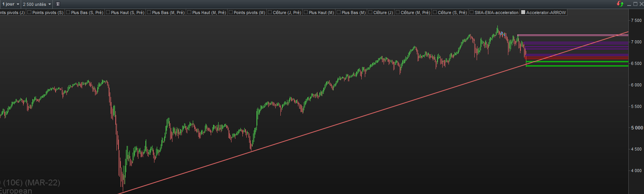Viewport: 644px width, 194px height.
Task: Click the 5 500 price axis label
Action: (636, 106)
